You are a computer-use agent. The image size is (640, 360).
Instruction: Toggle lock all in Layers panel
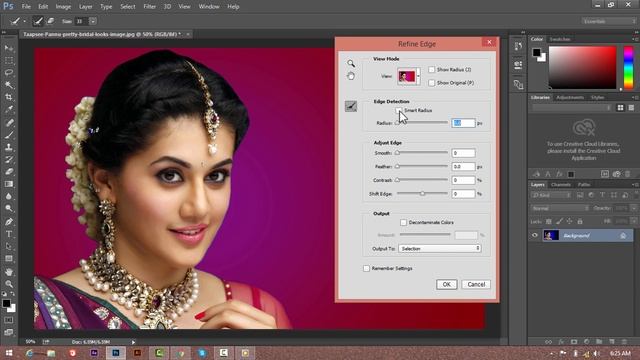580,221
